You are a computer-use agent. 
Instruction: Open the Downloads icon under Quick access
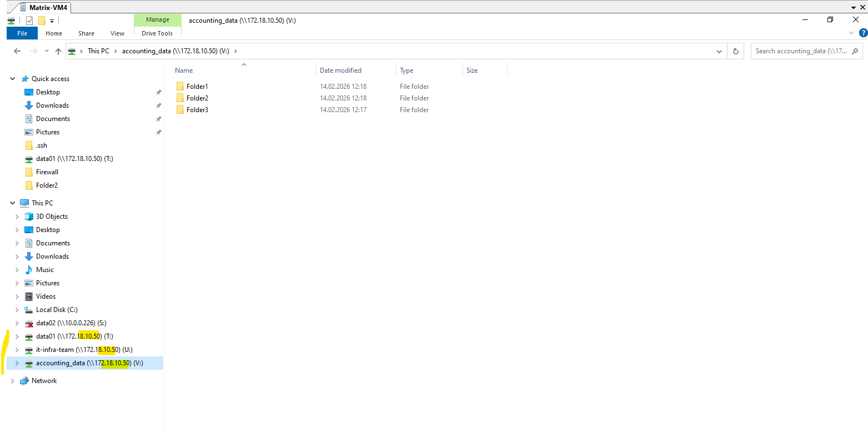tap(29, 105)
